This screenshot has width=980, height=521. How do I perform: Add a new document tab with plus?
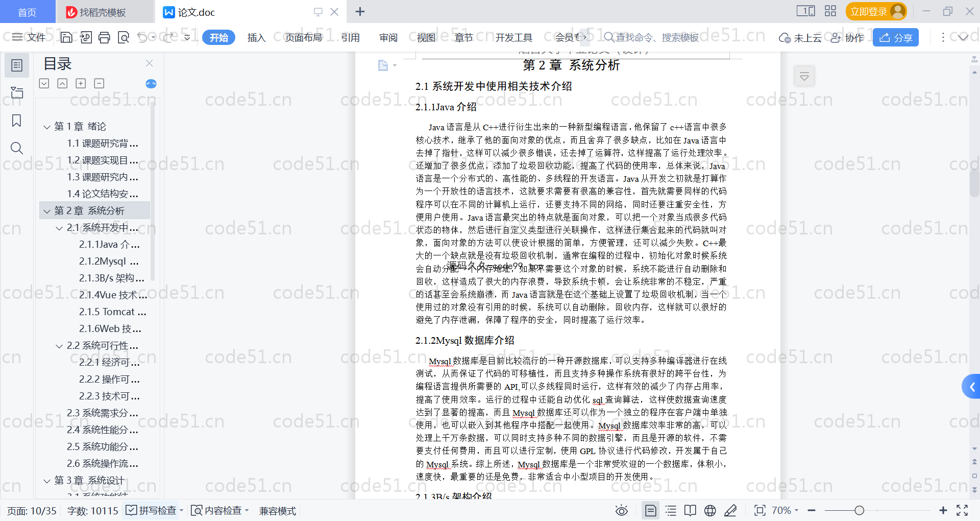(360, 11)
